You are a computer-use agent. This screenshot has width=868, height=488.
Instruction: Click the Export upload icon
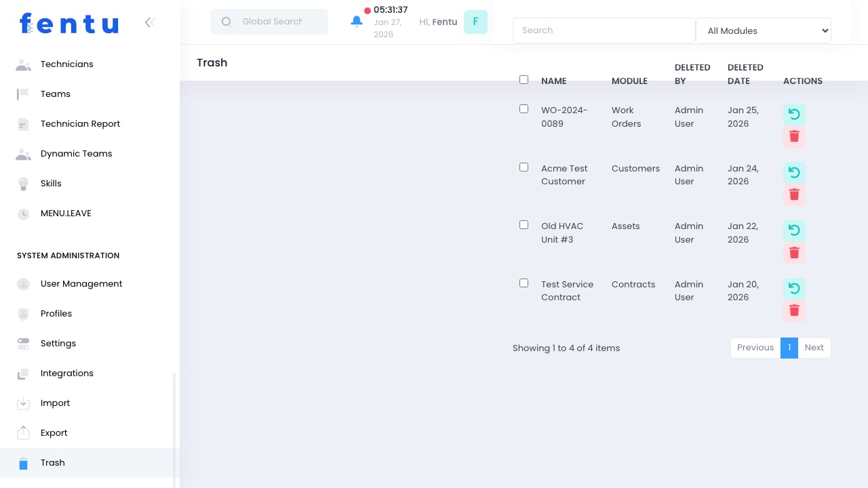(23, 432)
